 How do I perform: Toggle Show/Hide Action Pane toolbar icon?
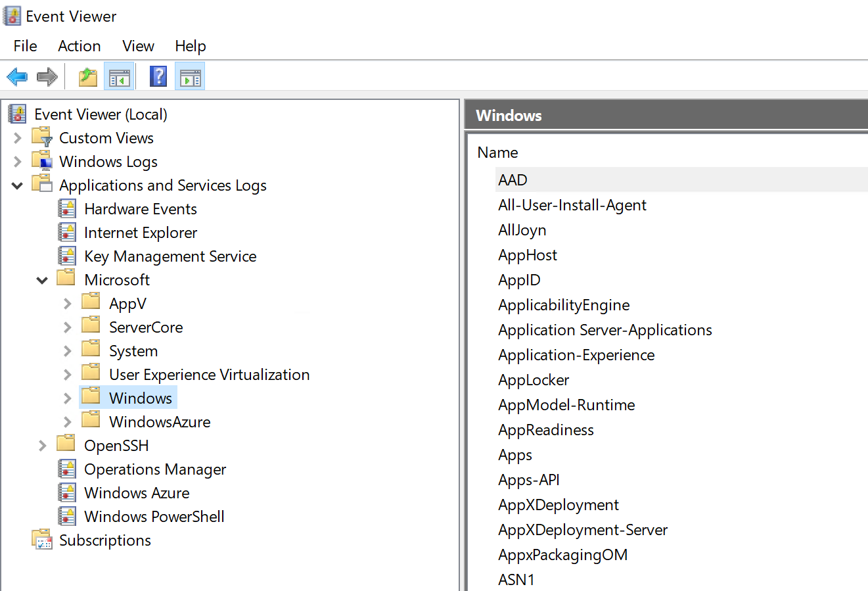(x=190, y=77)
